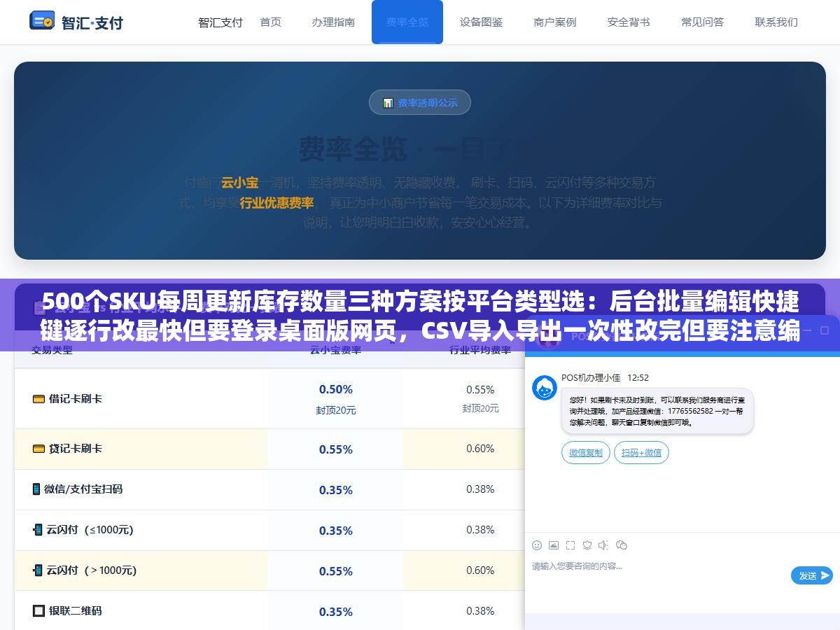Click the phone icon beside 微信/支付宝扫码
This screenshot has width=840, height=630.
point(36,489)
